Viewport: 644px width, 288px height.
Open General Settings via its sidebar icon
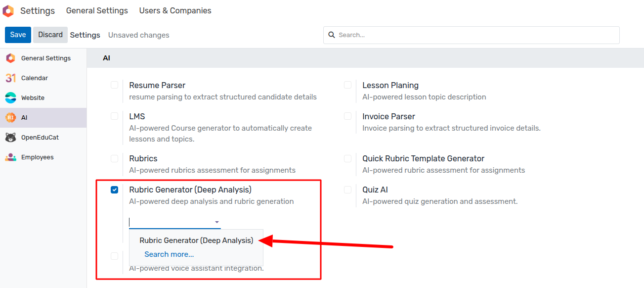click(10, 58)
